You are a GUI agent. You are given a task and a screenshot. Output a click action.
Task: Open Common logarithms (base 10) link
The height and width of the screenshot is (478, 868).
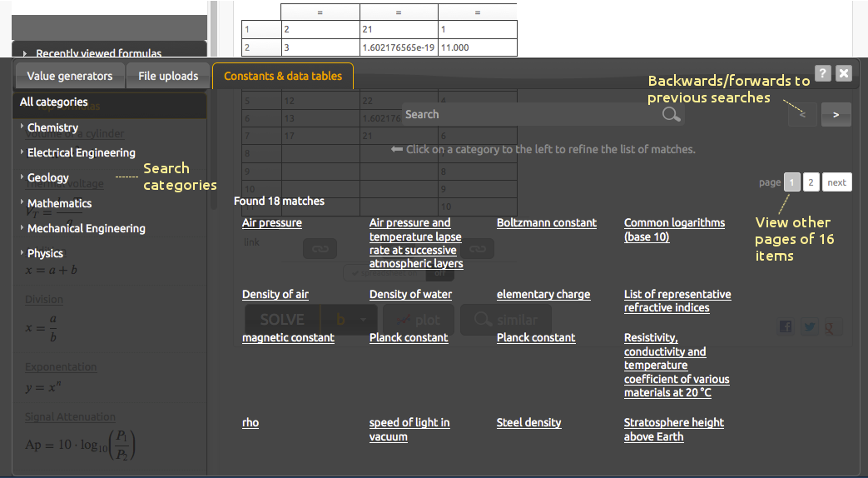(674, 230)
